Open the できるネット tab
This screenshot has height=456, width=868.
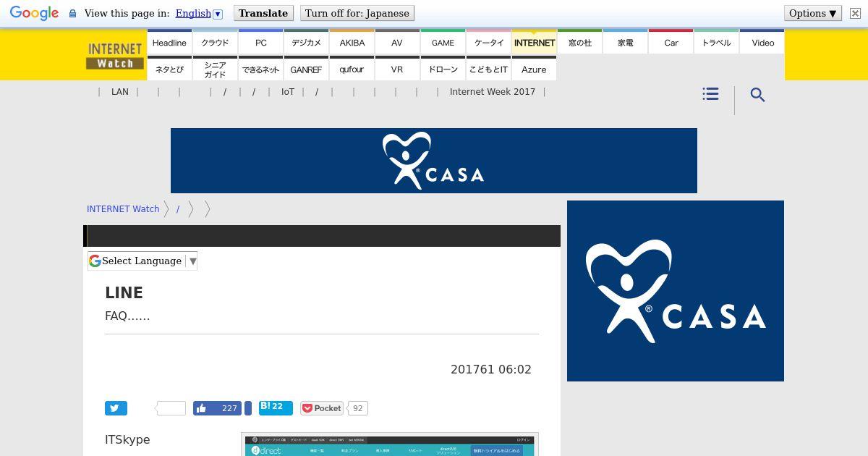click(x=261, y=69)
